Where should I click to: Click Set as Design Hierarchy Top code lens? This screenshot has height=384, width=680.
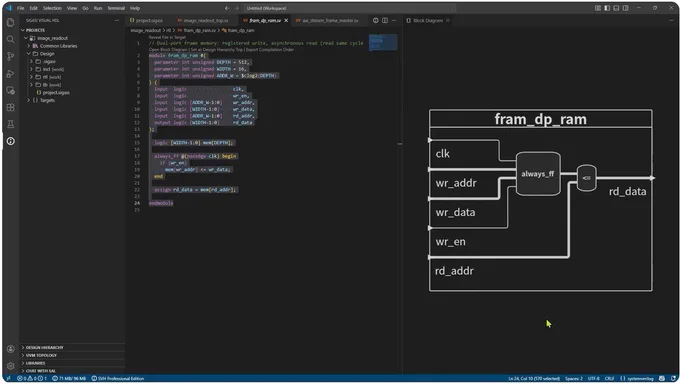[x=217, y=50]
